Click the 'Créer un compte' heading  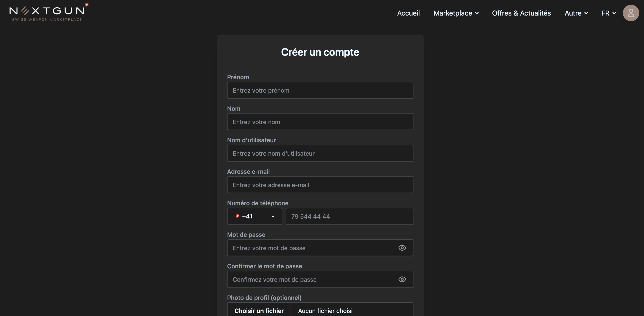320,52
